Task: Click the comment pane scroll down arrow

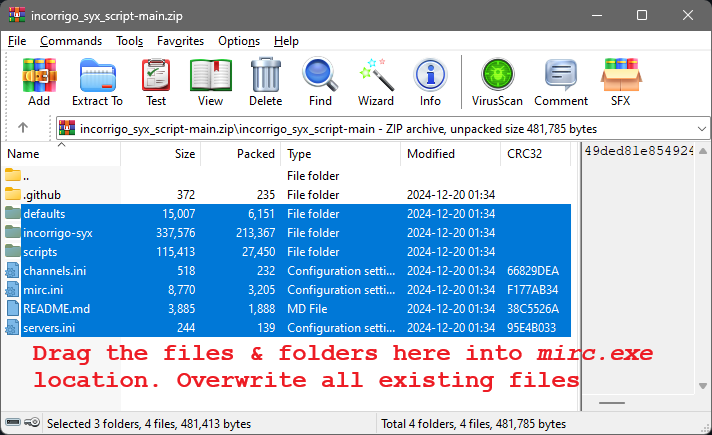Action: point(702,386)
